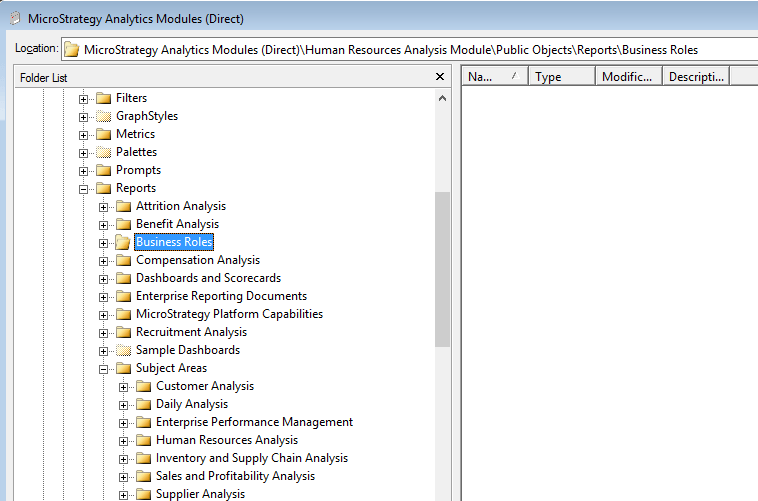Click the Location bar folder icon
The image size is (758, 501).
click(x=72, y=49)
